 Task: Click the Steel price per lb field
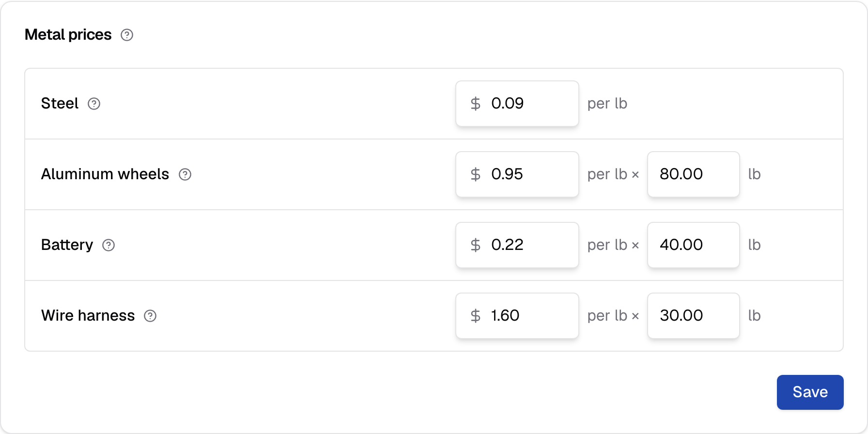(517, 104)
